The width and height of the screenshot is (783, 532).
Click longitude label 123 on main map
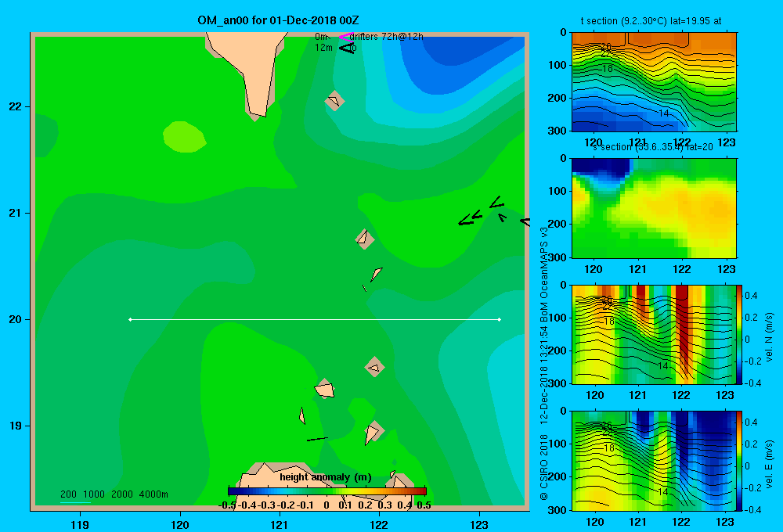(x=479, y=524)
